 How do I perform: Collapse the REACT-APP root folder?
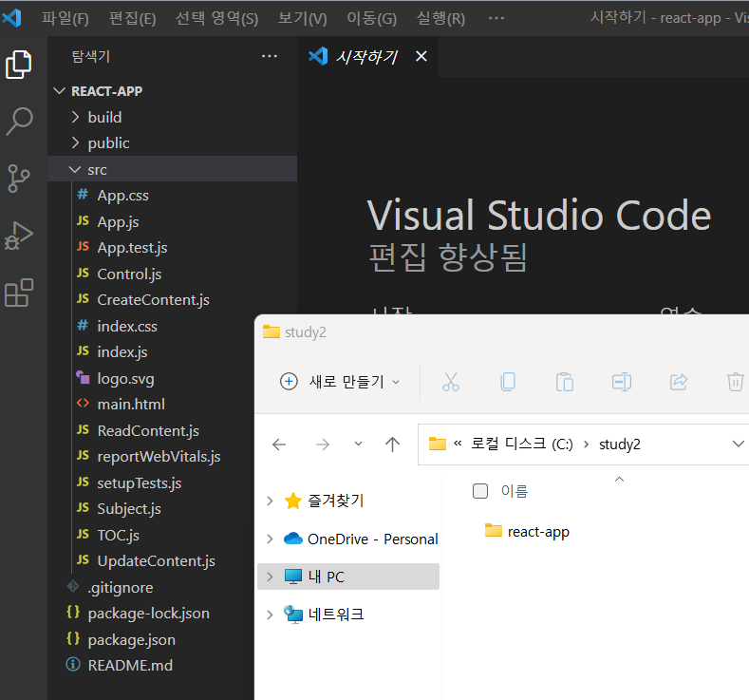pyautogui.click(x=59, y=91)
